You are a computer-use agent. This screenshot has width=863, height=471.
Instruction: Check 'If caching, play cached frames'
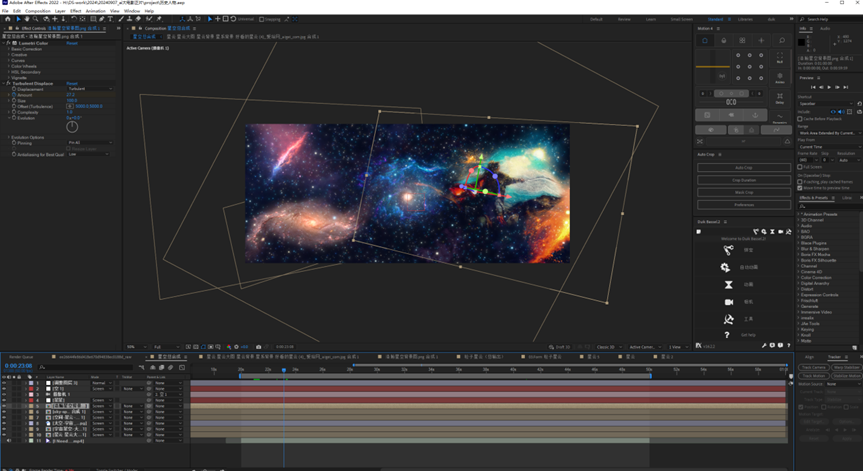[x=800, y=182]
